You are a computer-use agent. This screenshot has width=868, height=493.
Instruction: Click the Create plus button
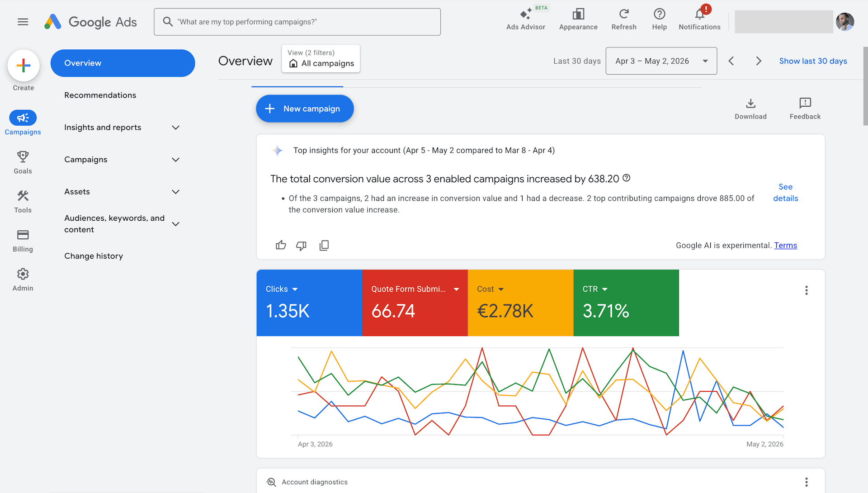click(x=24, y=66)
